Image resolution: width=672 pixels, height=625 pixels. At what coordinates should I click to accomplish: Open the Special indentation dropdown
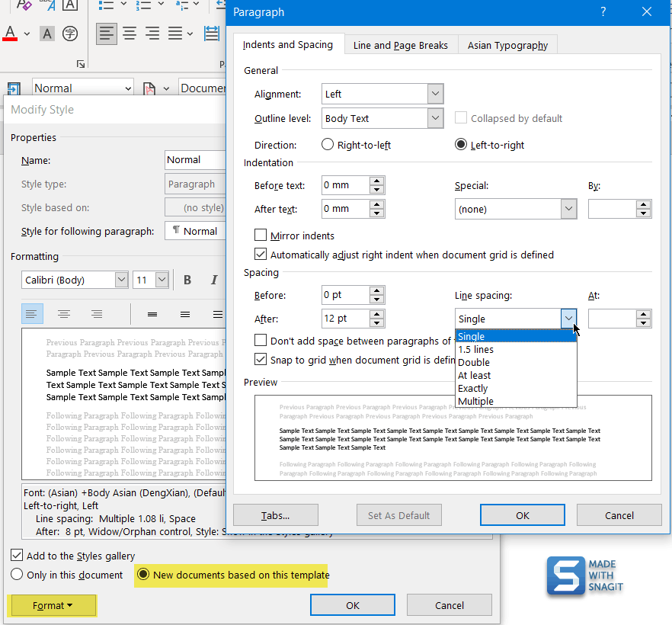(x=568, y=209)
